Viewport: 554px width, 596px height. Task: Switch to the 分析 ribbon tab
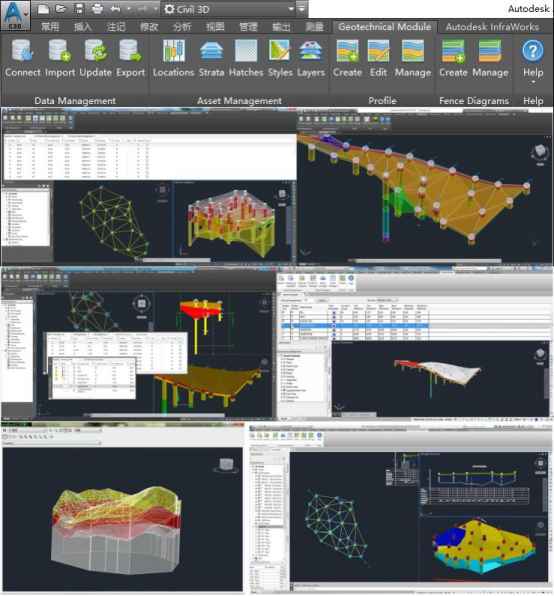pos(182,27)
